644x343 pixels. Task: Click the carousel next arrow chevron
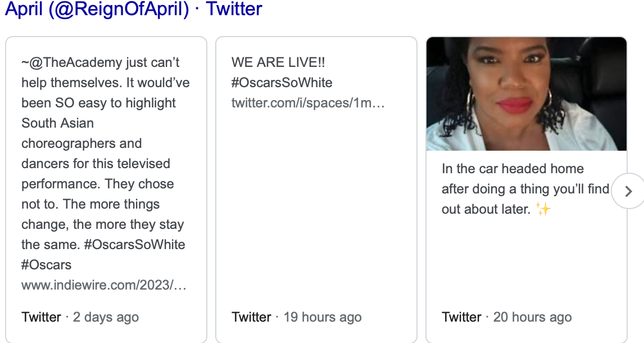[628, 192]
